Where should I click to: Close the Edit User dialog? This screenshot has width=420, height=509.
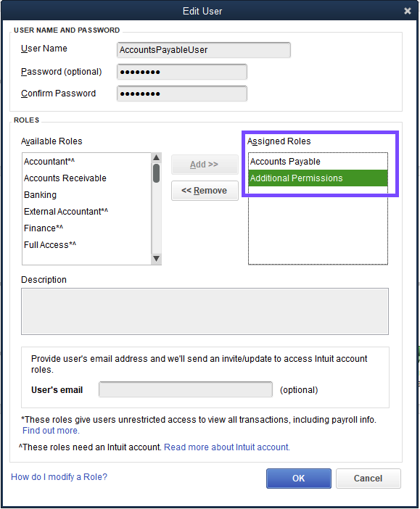pyautogui.click(x=408, y=11)
